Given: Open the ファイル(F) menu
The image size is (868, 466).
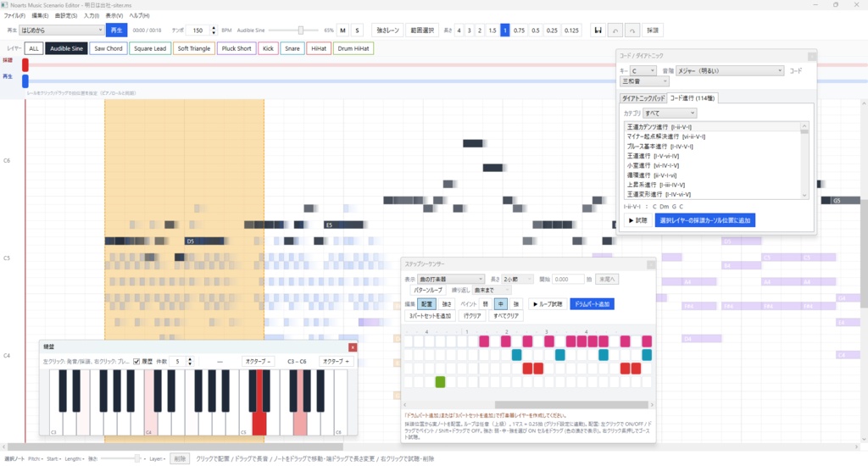Looking at the screenshot, I should click(x=15, y=15).
